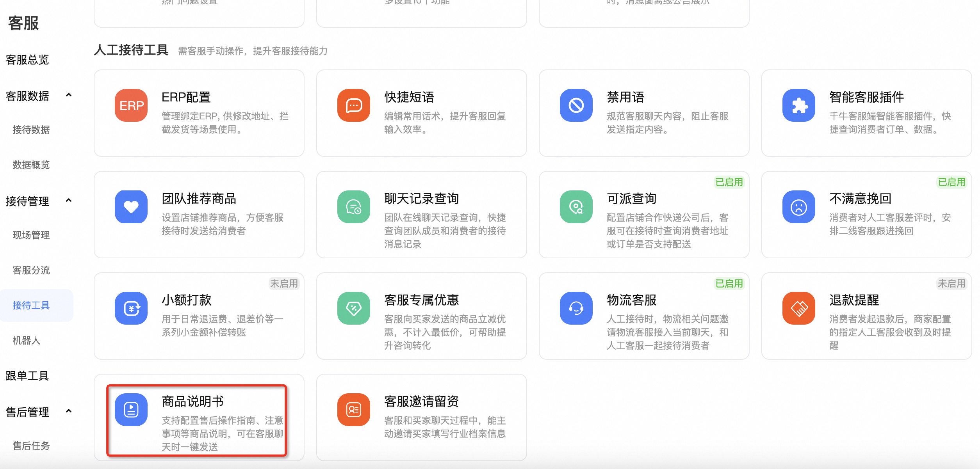Click the 不满意挽回 sad face icon
980x469 pixels.
[x=799, y=207]
